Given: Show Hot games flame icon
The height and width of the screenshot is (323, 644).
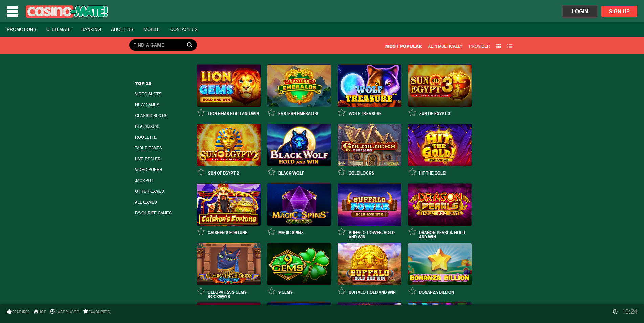Looking at the screenshot, I should pos(36,312).
